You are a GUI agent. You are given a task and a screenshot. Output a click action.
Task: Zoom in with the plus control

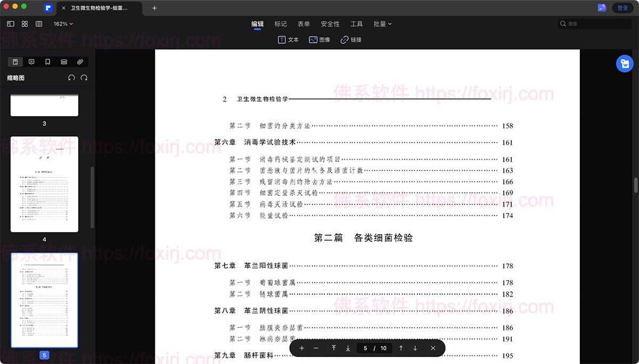pyautogui.click(x=301, y=348)
